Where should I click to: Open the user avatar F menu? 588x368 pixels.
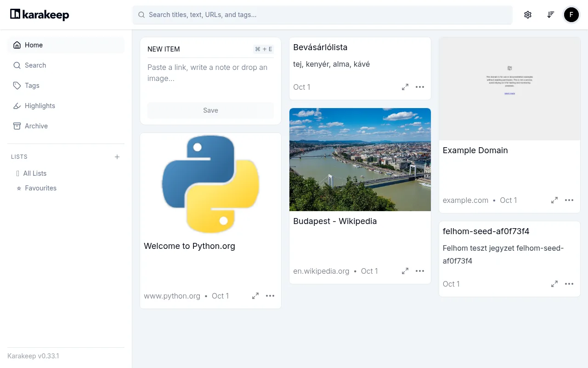coord(571,15)
